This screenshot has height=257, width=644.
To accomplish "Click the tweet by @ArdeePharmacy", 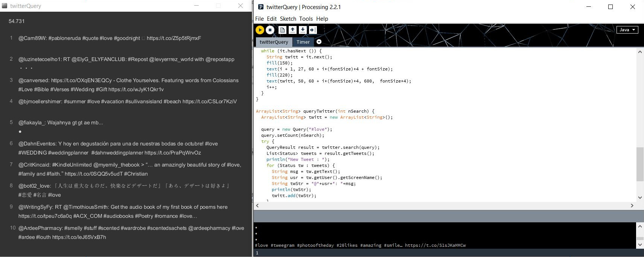I will [131, 233].
